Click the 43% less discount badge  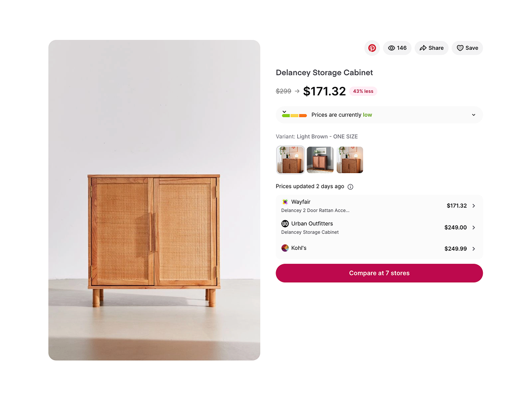click(x=363, y=91)
